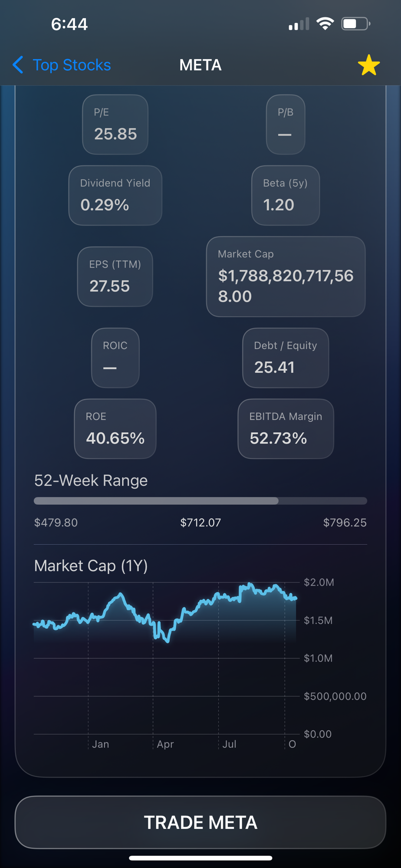Click the market cap line chart
Image resolution: width=401 pixels, height=868 pixels.
tap(166, 658)
